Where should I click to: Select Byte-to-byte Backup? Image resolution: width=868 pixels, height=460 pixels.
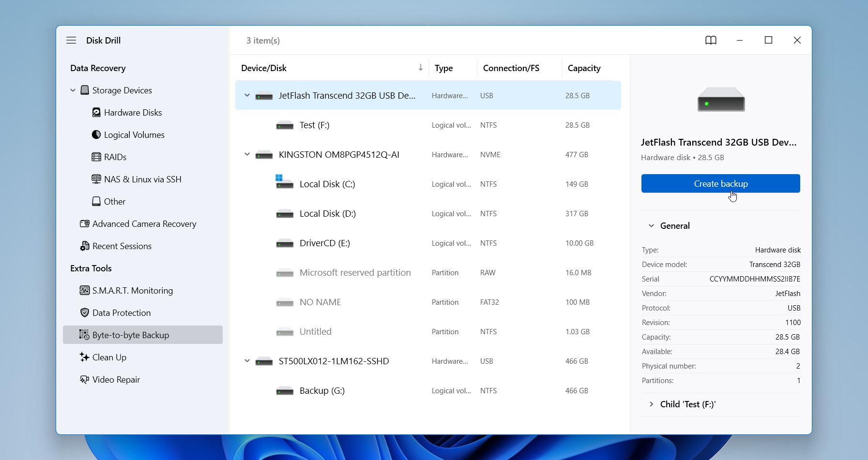coord(143,335)
